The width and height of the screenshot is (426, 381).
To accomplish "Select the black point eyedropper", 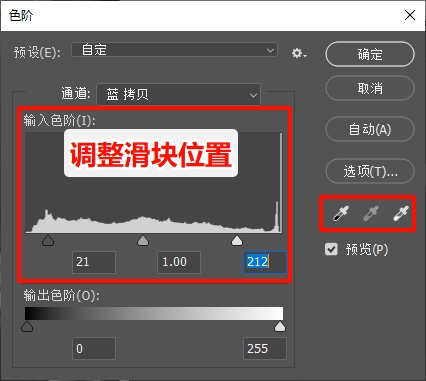I will pyautogui.click(x=341, y=214).
